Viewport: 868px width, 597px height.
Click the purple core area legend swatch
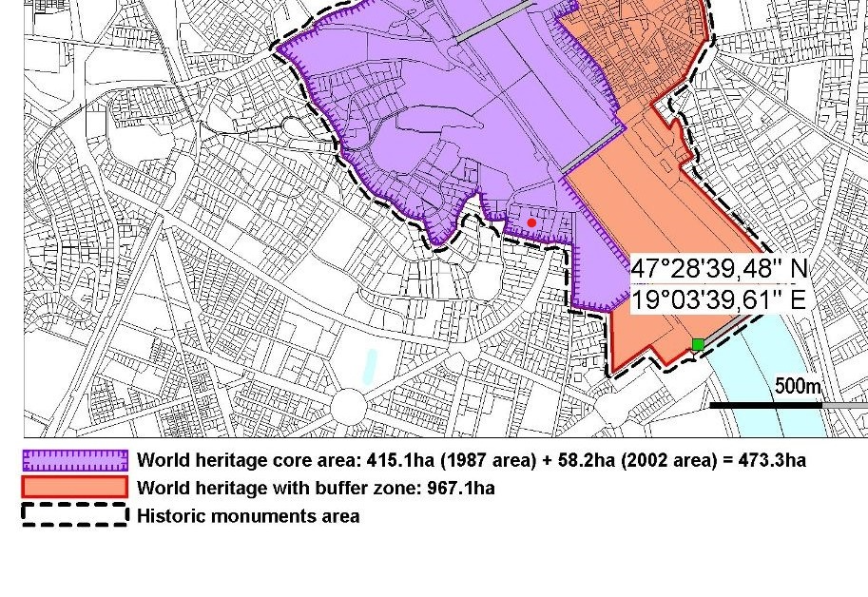point(75,460)
